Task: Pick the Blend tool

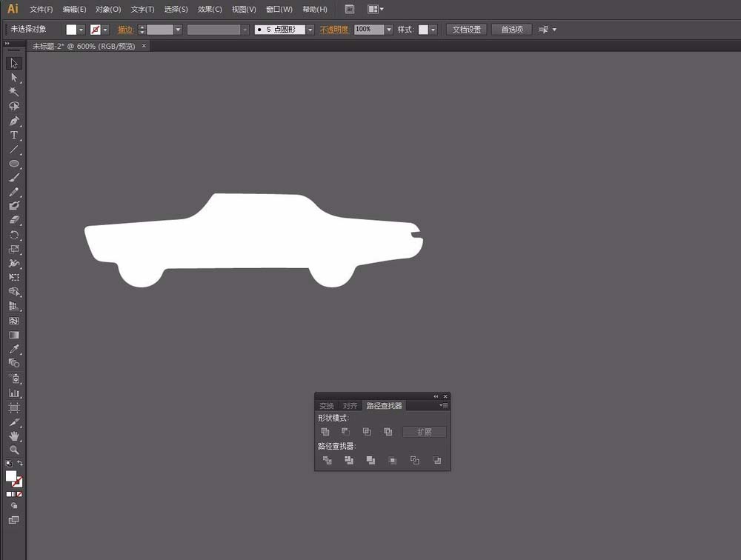Action: (x=13, y=364)
